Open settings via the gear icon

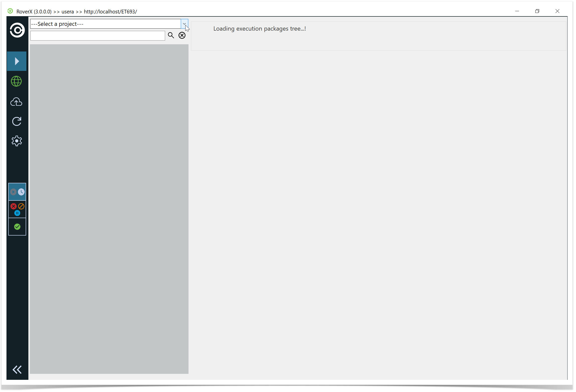point(17,141)
